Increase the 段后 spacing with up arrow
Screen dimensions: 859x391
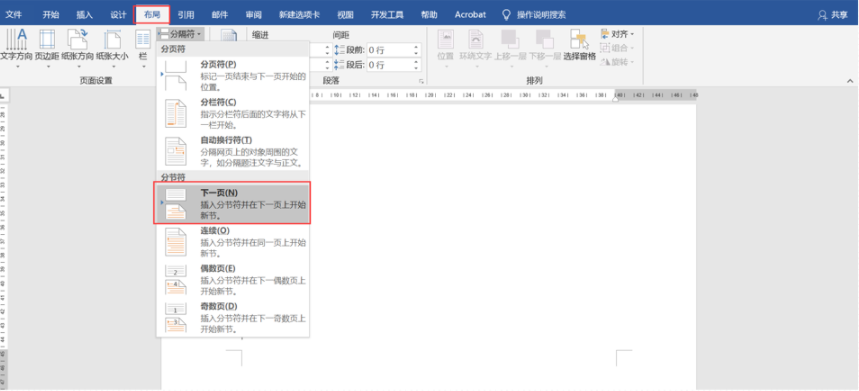click(416, 61)
